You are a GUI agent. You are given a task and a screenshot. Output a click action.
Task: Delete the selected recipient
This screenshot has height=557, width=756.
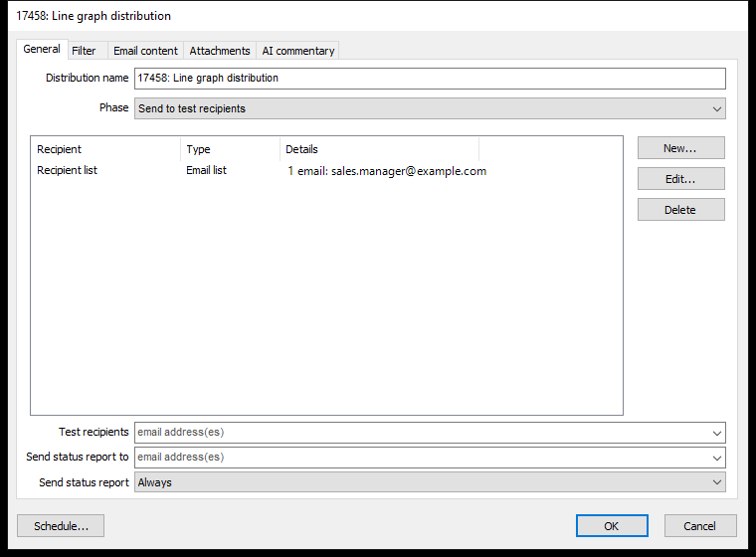(x=680, y=210)
